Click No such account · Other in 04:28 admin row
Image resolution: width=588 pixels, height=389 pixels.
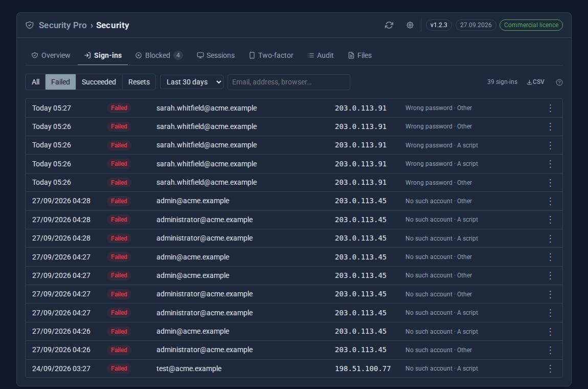click(438, 201)
